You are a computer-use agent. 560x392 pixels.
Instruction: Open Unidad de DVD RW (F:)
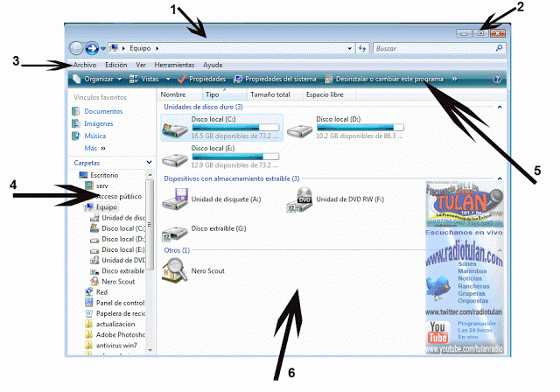point(301,199)
